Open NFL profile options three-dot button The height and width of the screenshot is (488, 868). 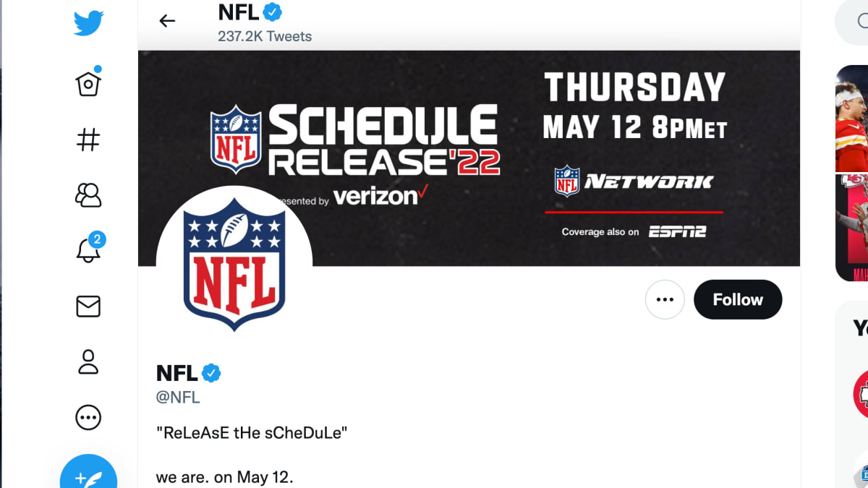click(x=665, y=299)
